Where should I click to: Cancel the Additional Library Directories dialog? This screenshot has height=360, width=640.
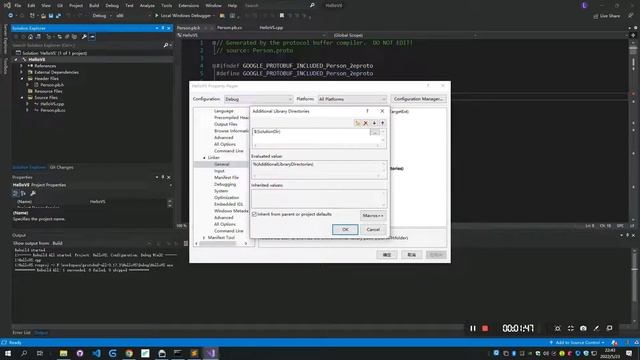pyautogui.click(x=373, y=229)
